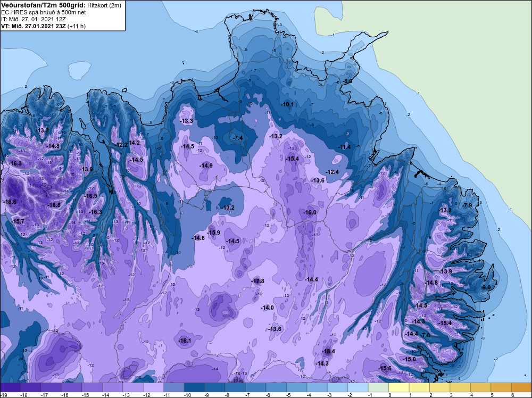The height and width of the screenshot is (398, 532).
Task: Click the pale green swatch labeled -1
Action: point(379,387)
